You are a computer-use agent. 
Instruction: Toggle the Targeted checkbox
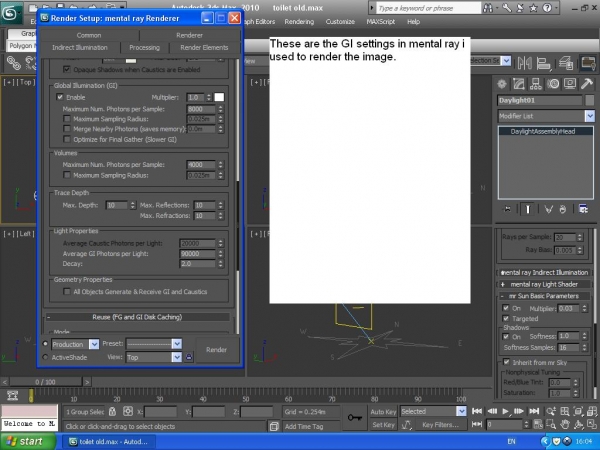pyautogui.click(x=506, y=318)
